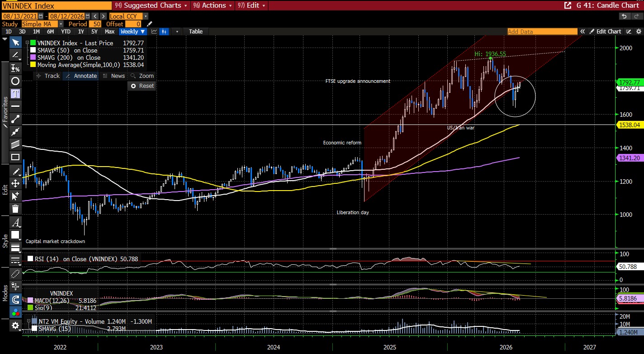Image resolution: width=644 pixels, height=354 pixels.
Task: Open the start date calendar picker
Action: pyautogui.click(x=40, y=16)
